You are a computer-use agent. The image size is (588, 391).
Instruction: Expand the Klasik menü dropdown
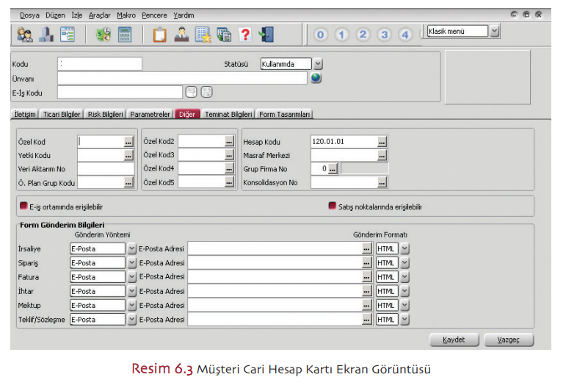point(495,31)
